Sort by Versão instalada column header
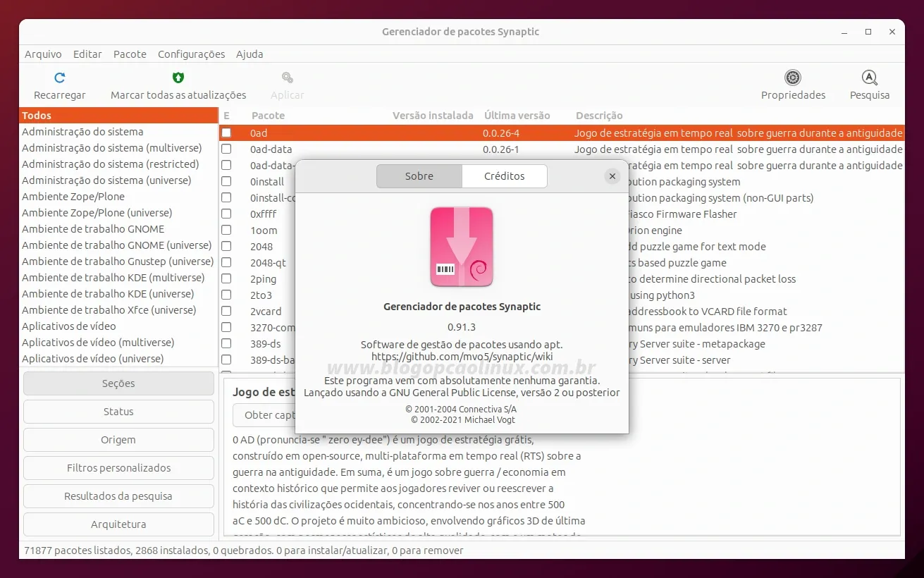This screenshot has height=578, width=924. point(433,116)
